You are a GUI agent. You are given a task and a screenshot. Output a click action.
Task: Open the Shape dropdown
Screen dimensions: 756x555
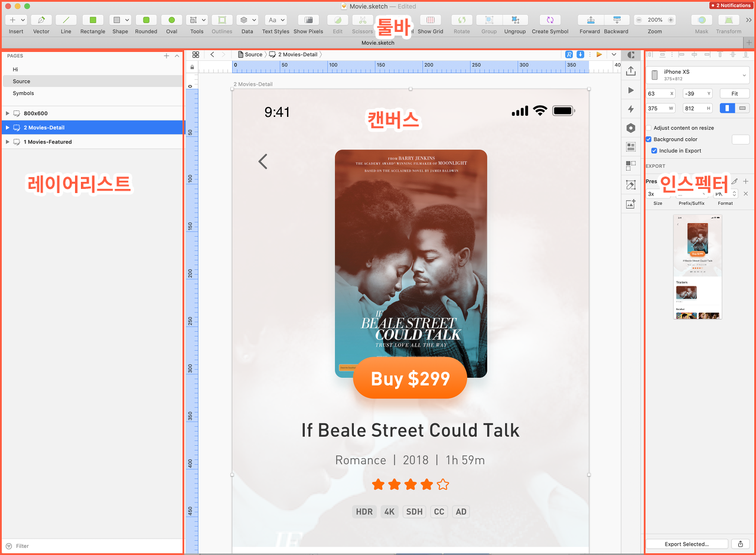[120, 20]
